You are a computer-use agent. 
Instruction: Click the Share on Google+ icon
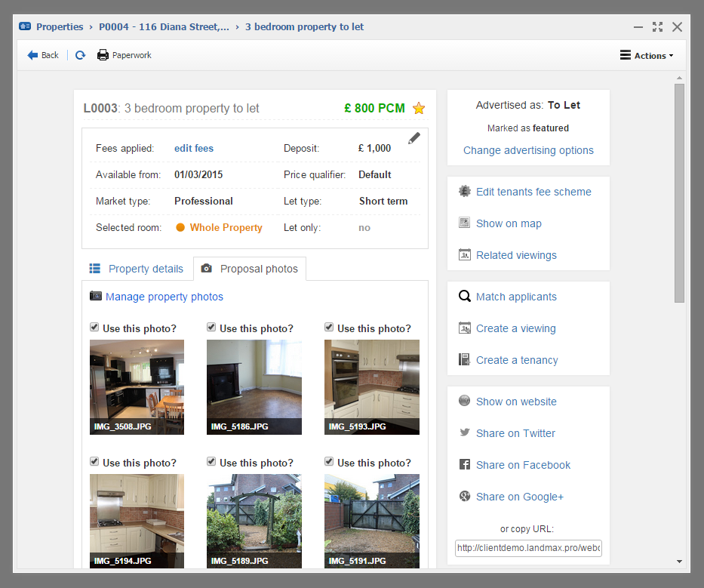point(465,497)
